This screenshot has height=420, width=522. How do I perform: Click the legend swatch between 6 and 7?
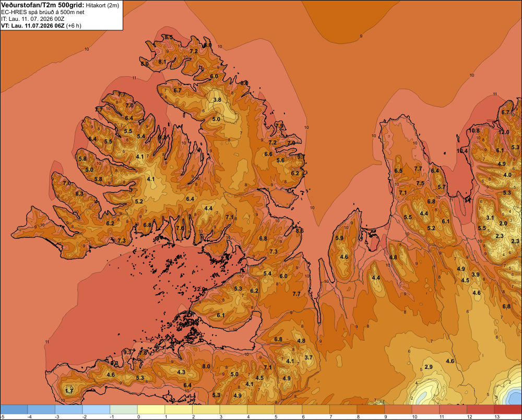[x=316, y=410]
